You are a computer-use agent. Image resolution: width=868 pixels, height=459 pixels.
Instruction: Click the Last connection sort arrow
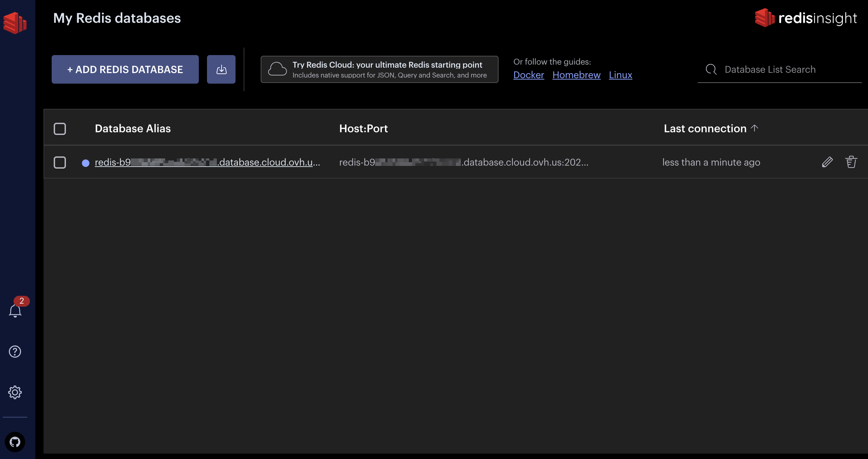click(x=754, y=128)
